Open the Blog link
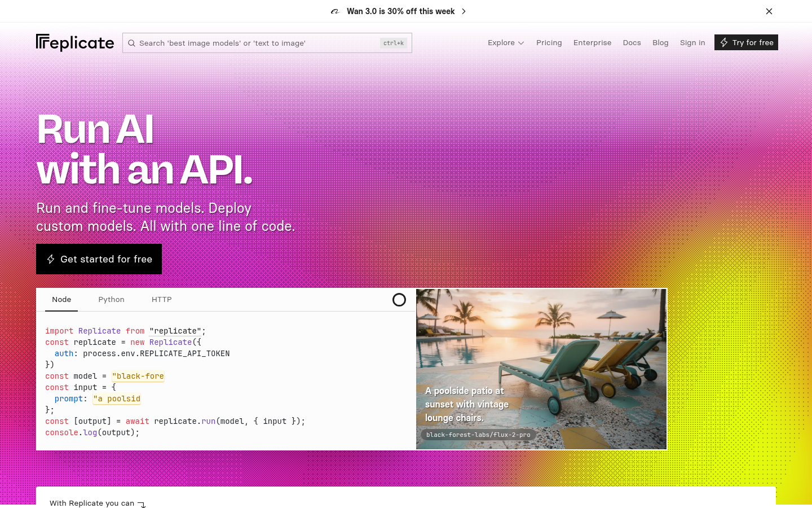The height and width of the screenshot is (508, 812). click(660, 43)
